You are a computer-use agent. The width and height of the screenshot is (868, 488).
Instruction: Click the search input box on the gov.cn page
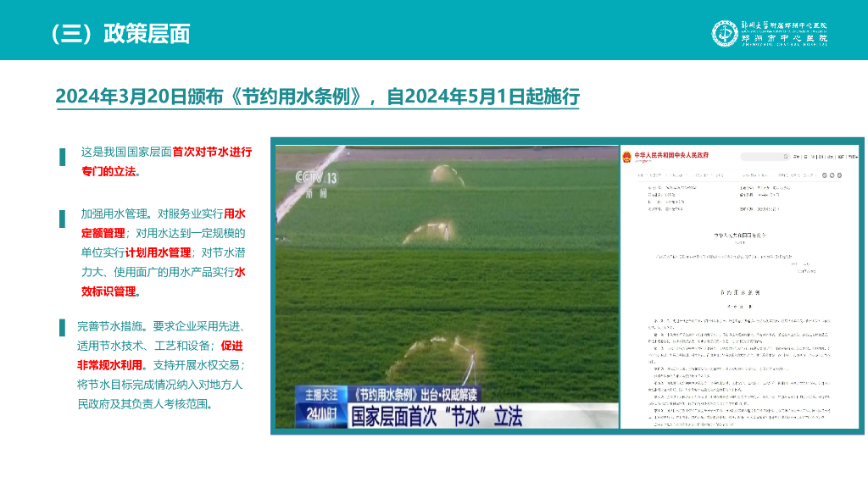coord(764,157)
